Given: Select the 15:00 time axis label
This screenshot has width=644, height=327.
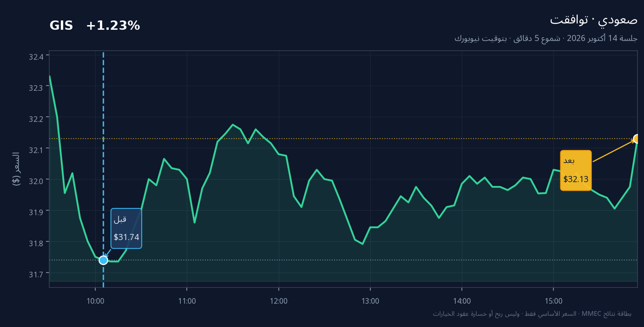Looking at the screenshot, I should pos(553,301).
